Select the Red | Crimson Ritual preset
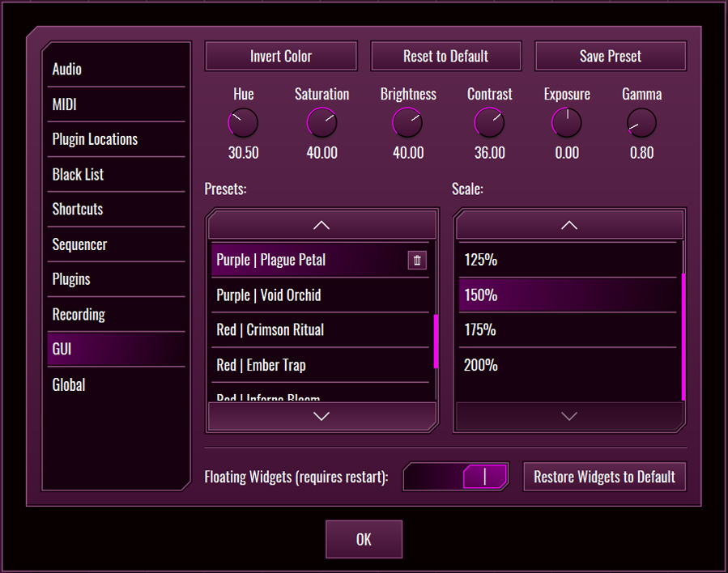The width and height of the screenshot is (728, 573). (x=320, y=330)
